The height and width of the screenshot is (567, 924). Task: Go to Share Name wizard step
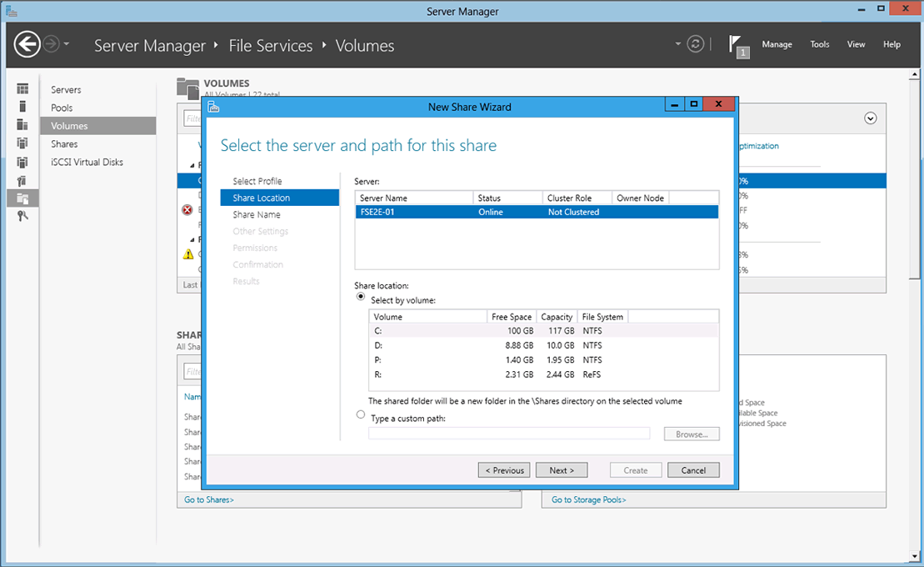(257, 215)
